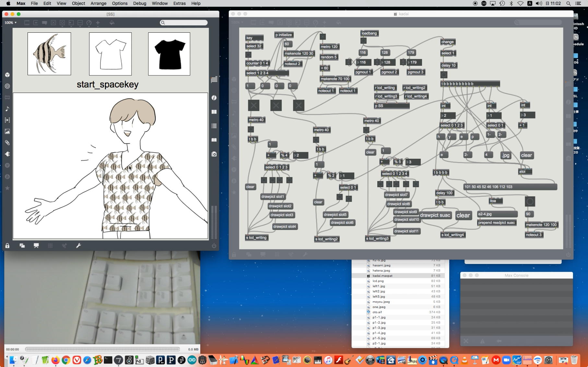Toggle the X box above metro 120
This screenshot has height=367, width=588.
[x=323, y=37]
